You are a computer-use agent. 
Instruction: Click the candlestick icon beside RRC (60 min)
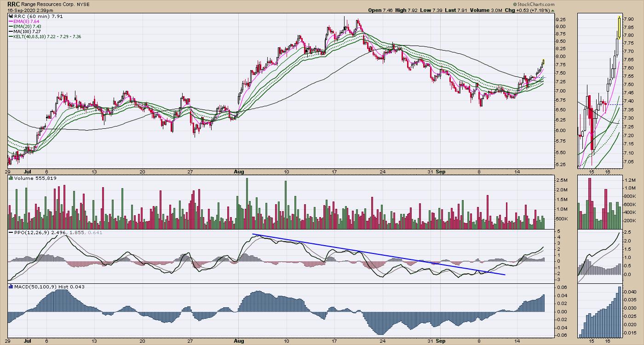pyautogui.click(x=11, y=16)
